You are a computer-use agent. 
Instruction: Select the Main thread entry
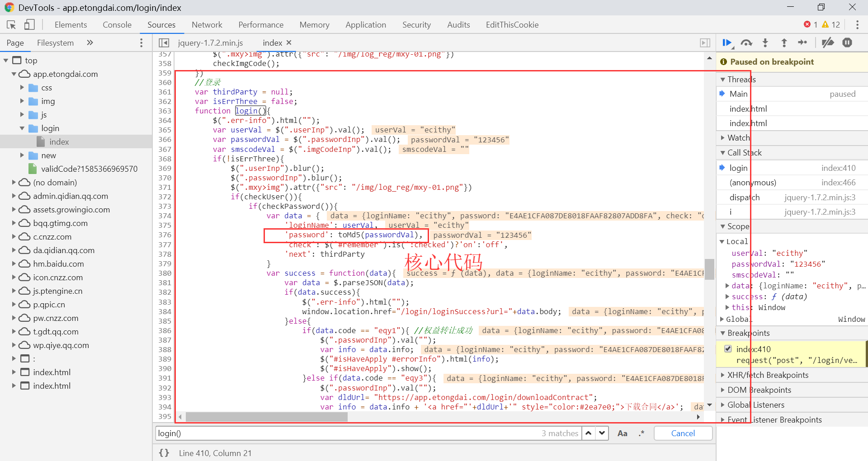792,94
